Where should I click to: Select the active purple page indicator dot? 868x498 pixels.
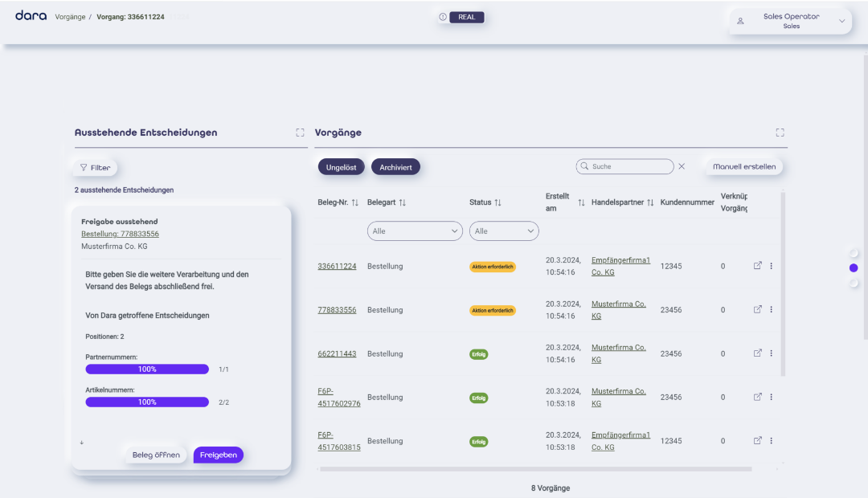click(854, 267)
